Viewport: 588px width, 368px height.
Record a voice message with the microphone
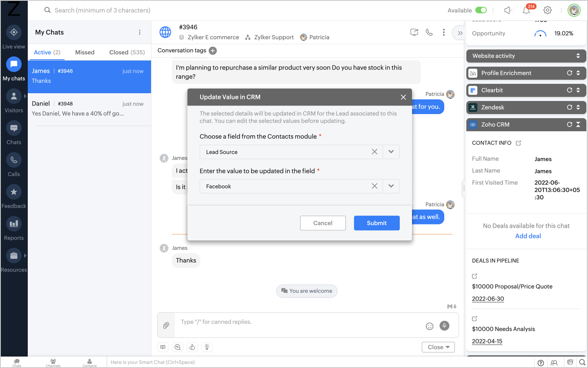tap(444, 325)
